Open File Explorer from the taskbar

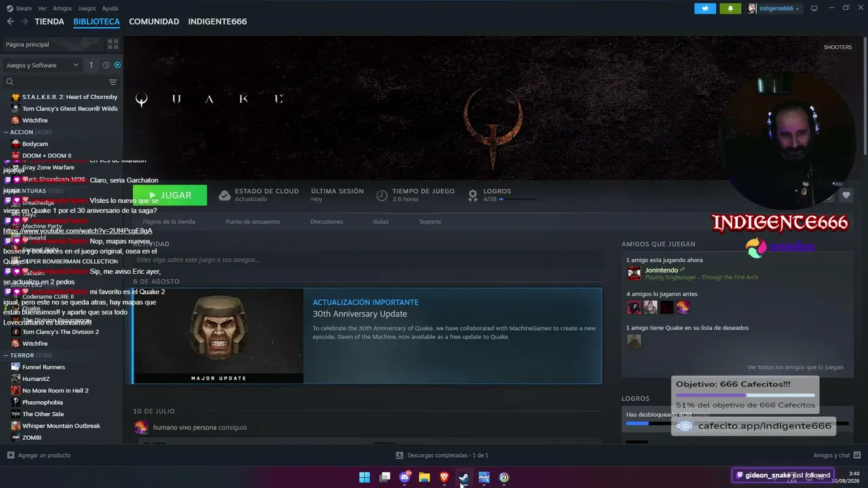(425, 477)
